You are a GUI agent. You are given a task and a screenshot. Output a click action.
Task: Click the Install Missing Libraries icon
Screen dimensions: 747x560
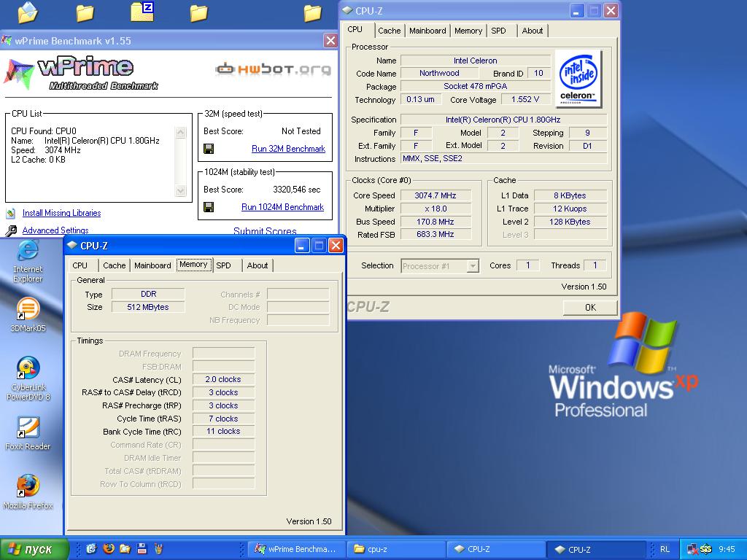pyautogui.click(x=10, y=213)
